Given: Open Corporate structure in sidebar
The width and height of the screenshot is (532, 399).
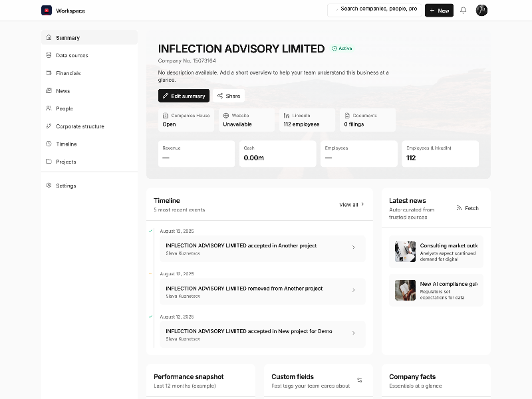Looking at the screenshot, I should (x=80, y=126).
